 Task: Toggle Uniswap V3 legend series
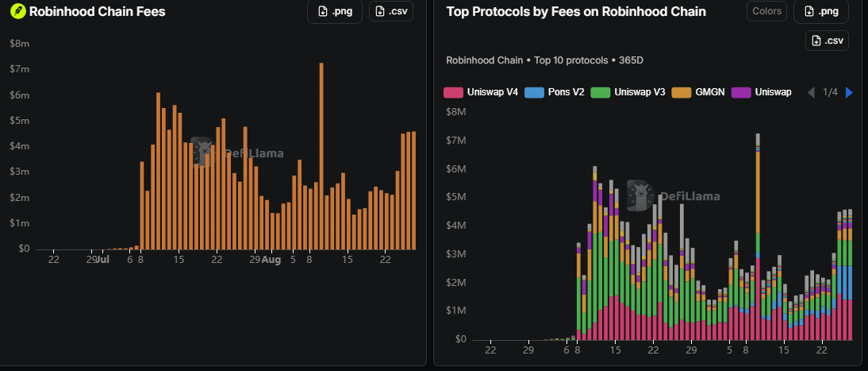(x=628, y=92)
